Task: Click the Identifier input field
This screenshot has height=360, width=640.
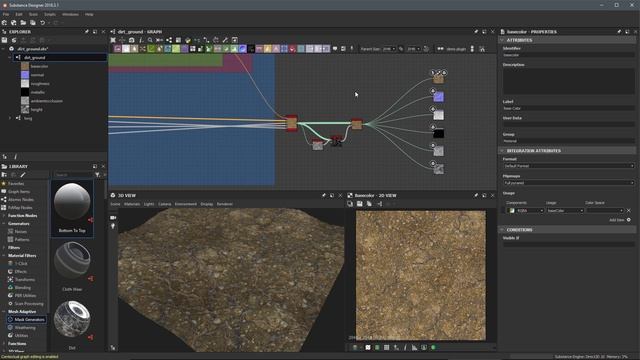Action: pos(569,55)
